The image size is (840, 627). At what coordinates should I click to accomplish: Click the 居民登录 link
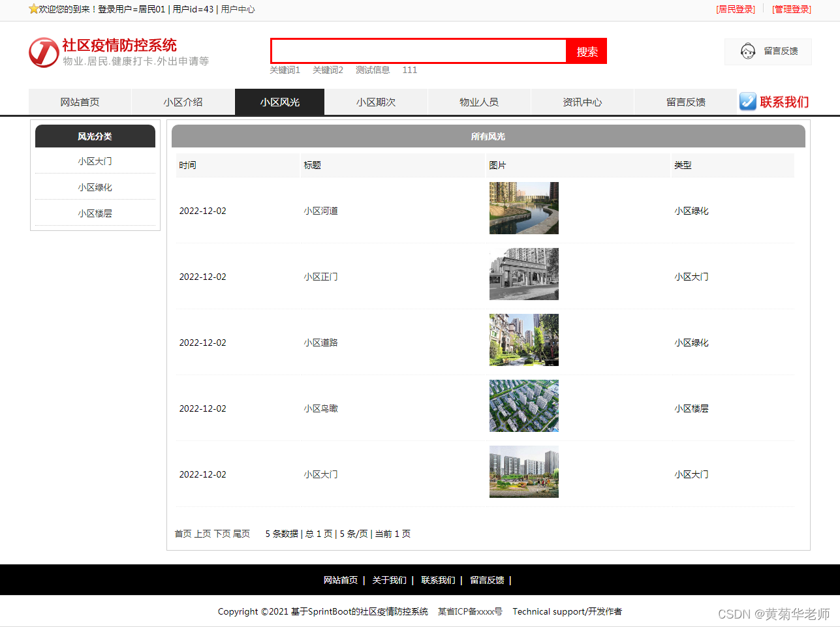(736, 9)
